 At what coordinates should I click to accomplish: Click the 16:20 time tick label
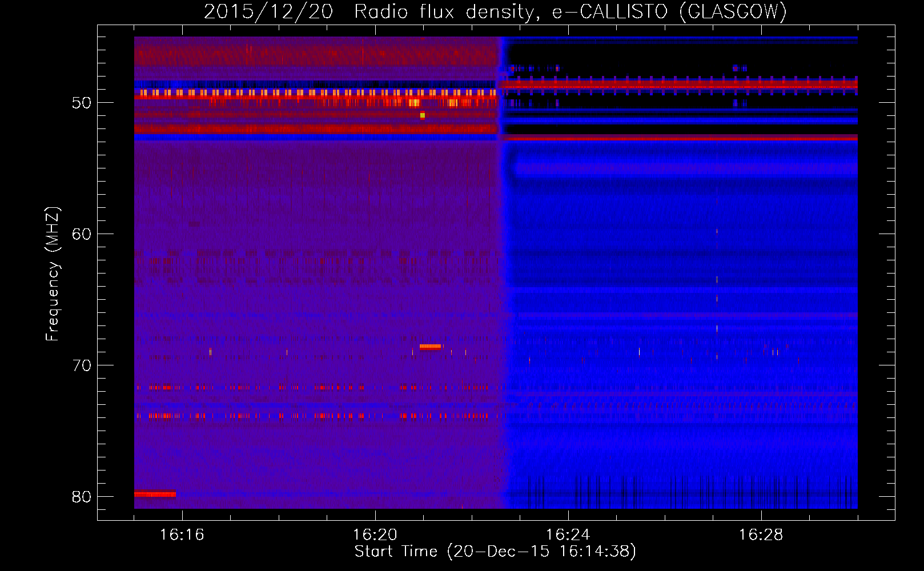[375, 535]
